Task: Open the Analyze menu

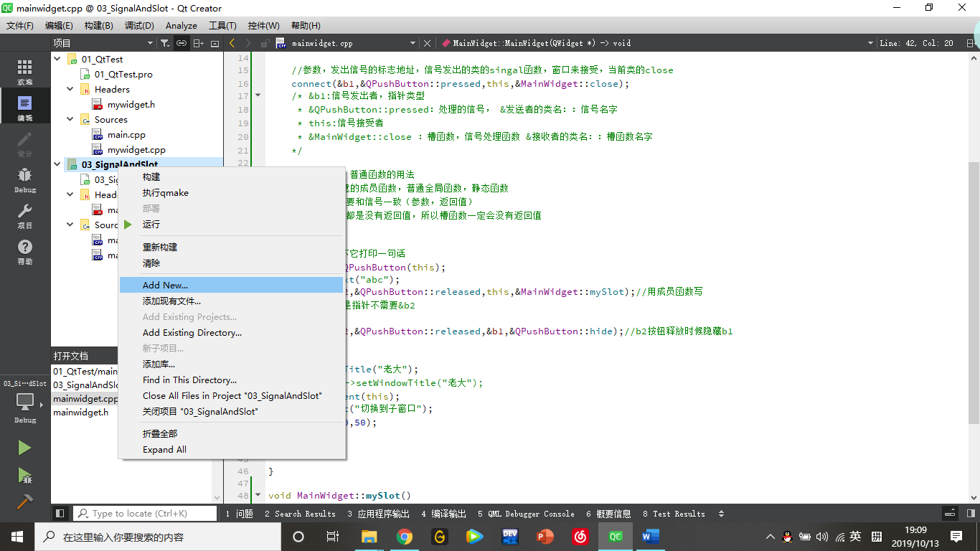Action: (x=181, y=25)
